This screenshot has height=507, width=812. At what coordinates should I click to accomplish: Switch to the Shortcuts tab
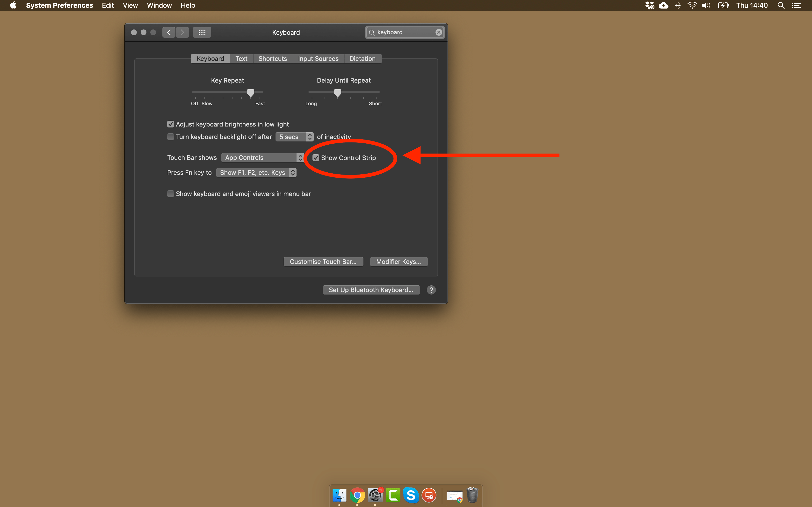[272, 58]
